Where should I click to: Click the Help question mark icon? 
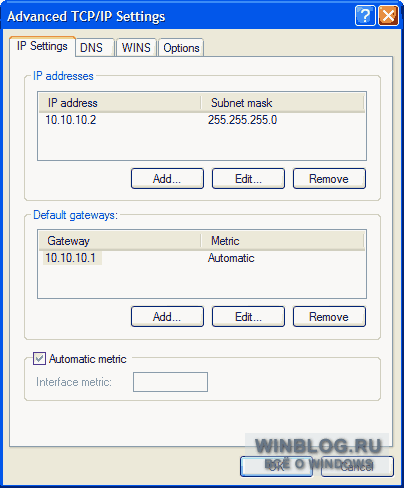(x=365, y=16)
